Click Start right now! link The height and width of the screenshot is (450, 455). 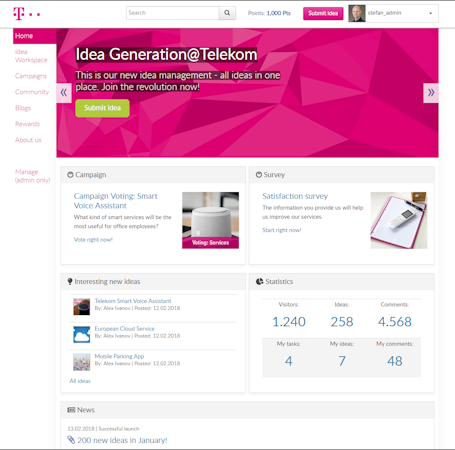coord(282,230)
